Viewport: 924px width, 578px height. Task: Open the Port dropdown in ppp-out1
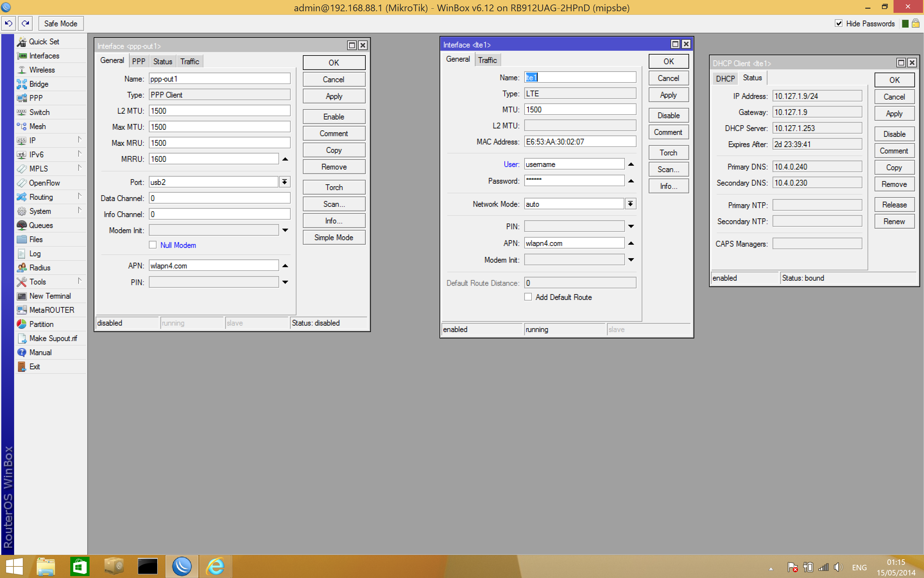pos(285,182)
